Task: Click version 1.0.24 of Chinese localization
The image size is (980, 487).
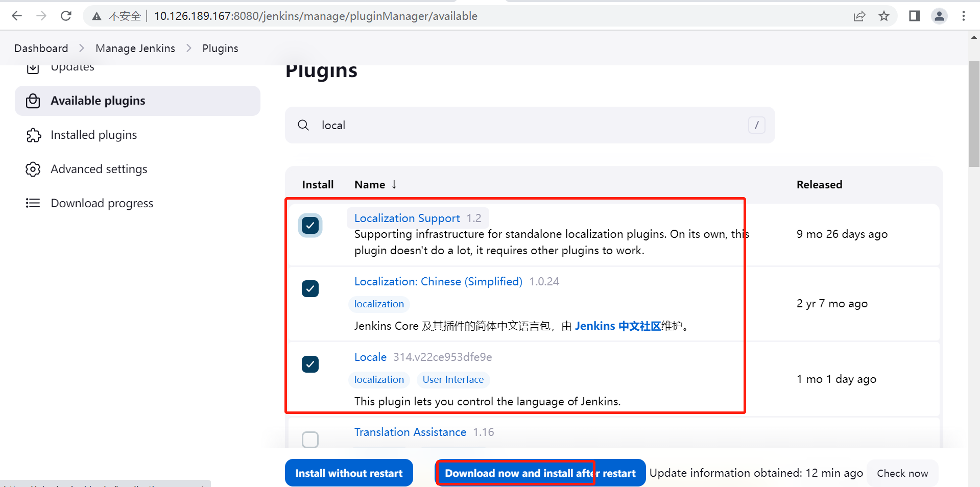Action: tap(544, 281)
